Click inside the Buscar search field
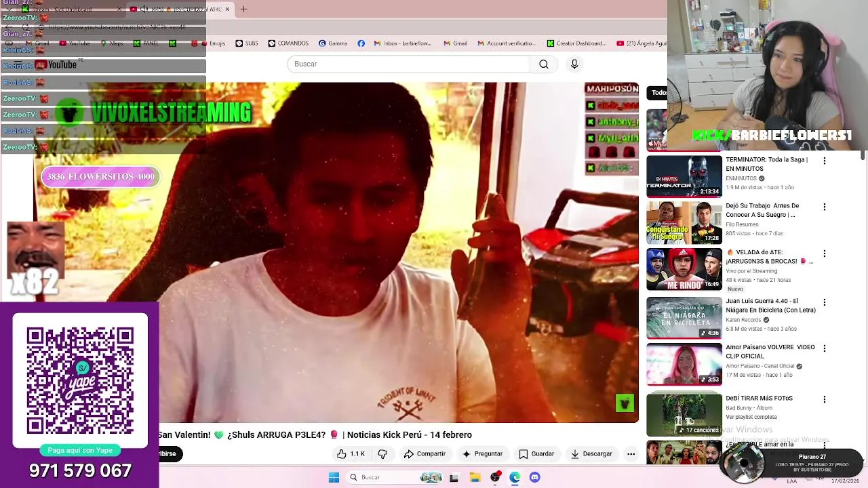This screenshot has height=488, width=868. click(x=409, y=64)
